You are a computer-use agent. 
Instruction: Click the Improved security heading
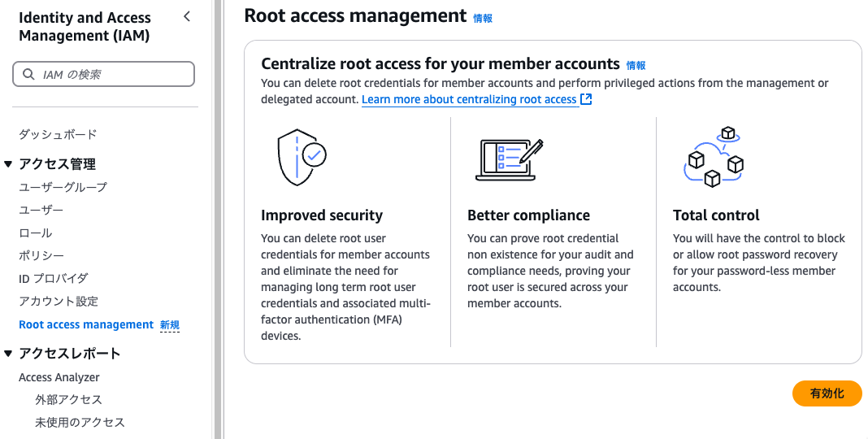click(x=322, y=215)
